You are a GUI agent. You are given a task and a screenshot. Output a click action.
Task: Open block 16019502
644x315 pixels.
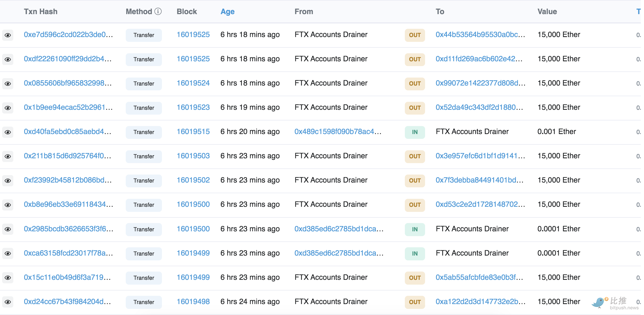click(193, 180)
